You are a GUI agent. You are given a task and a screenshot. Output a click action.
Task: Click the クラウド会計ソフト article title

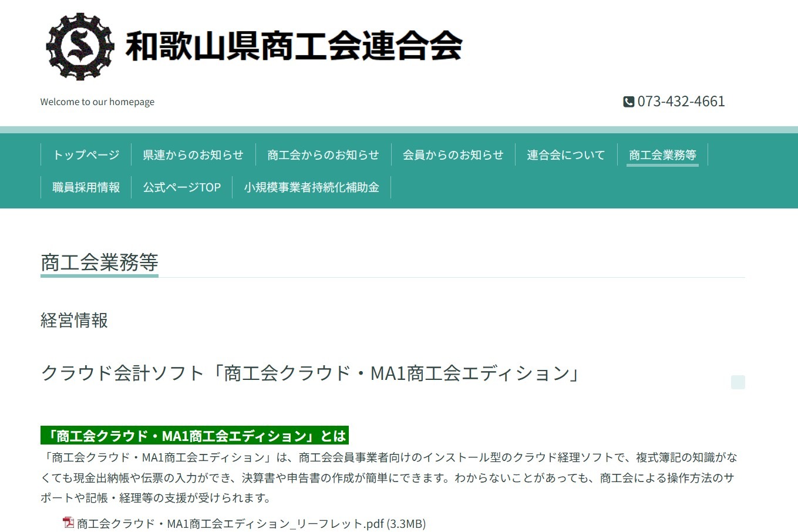click(x=311, y=373)
